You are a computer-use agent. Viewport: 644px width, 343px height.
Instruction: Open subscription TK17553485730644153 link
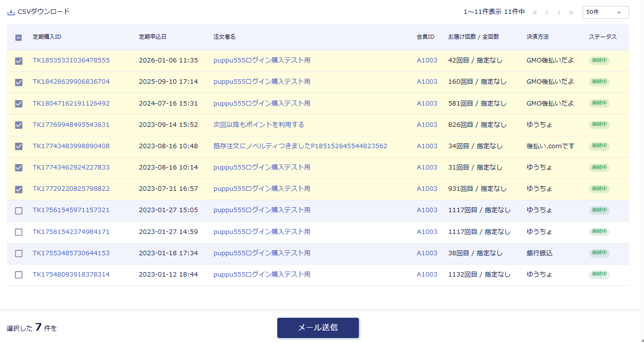[71, 253]
